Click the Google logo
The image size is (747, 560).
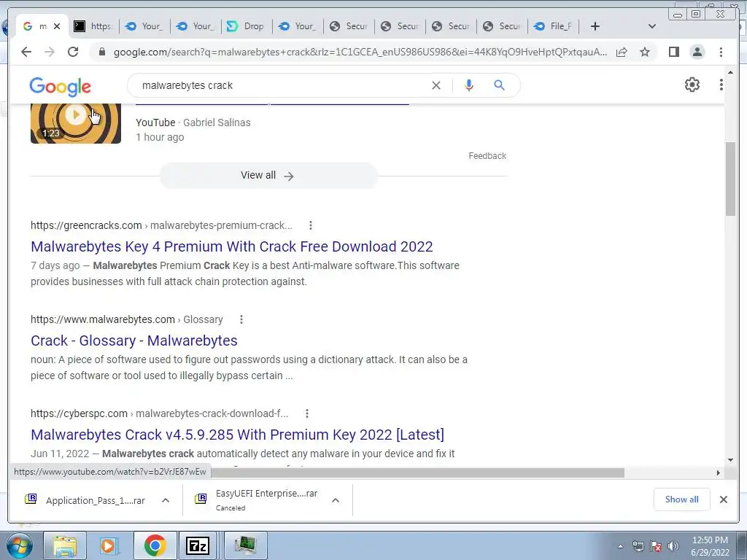click(x=60, y=86)
